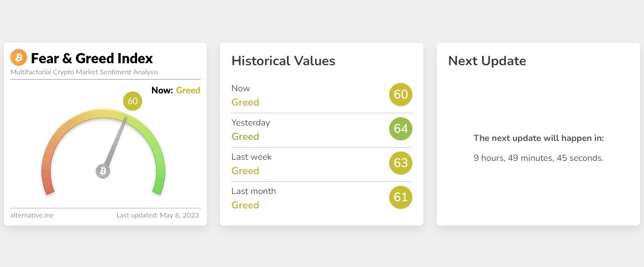Click the gauge's value bubble showing 60

[133, 101]
